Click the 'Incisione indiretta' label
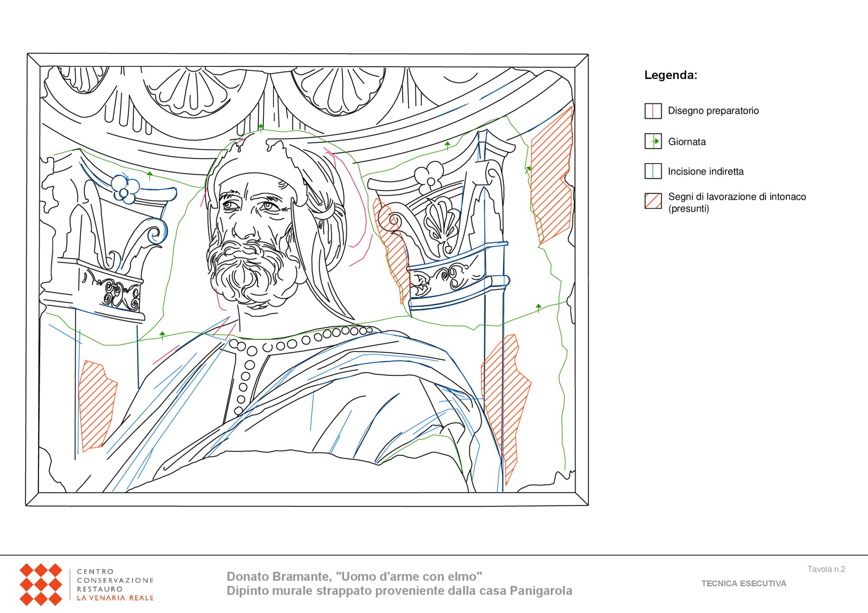The image size is (868, 613). (x=706, y=171)
